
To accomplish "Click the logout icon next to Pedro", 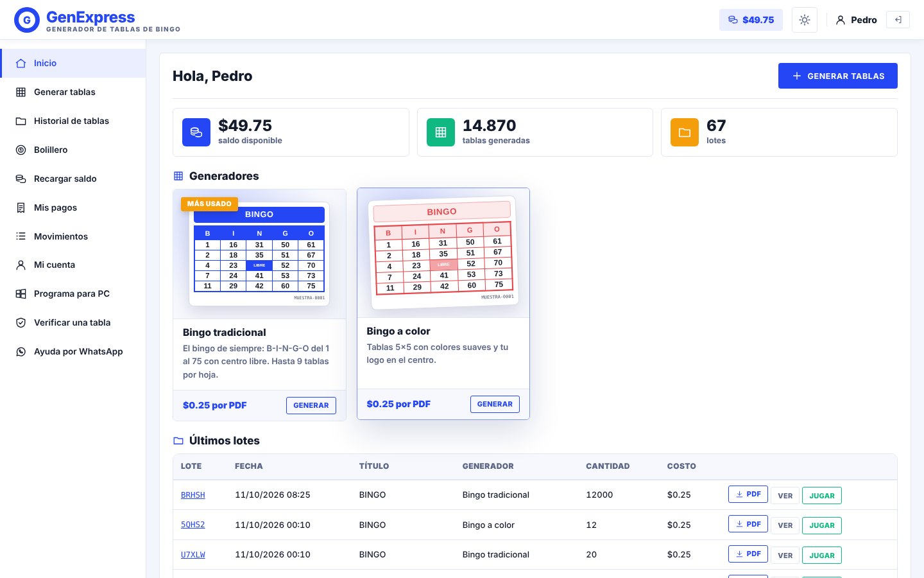I will pyautogui.click(x=898, y=20).
